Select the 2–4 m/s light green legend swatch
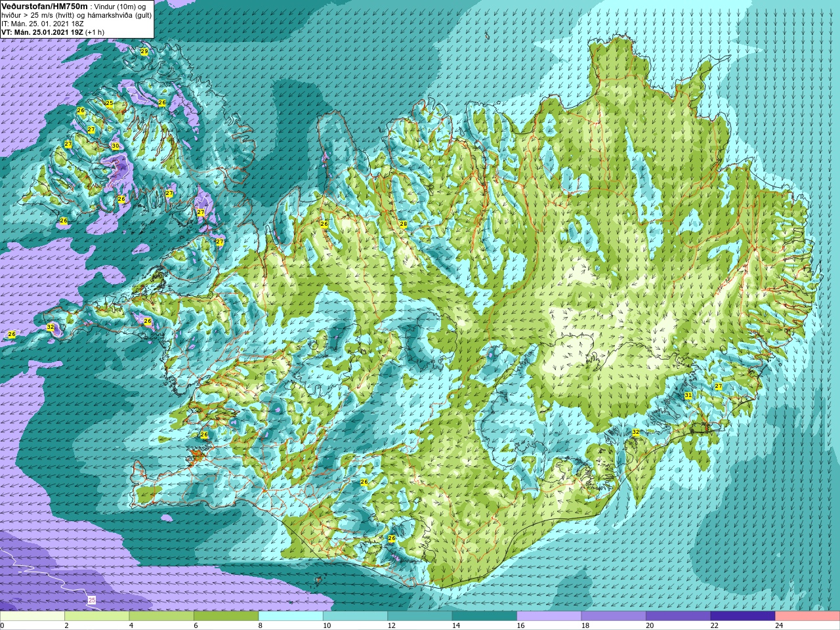This screenshot has width=840, height=630. [x=96, y=616]
